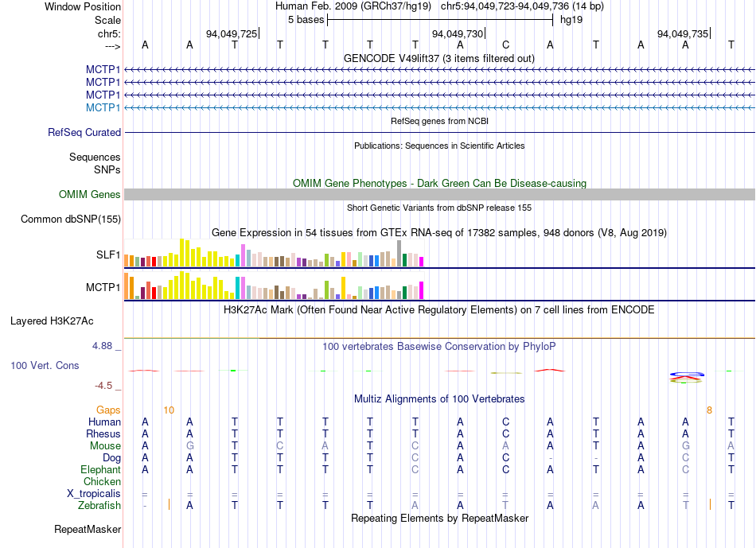756x548 pixels.
Task: Click the RefSeq Curated intron line
Action: pos(439,132)
